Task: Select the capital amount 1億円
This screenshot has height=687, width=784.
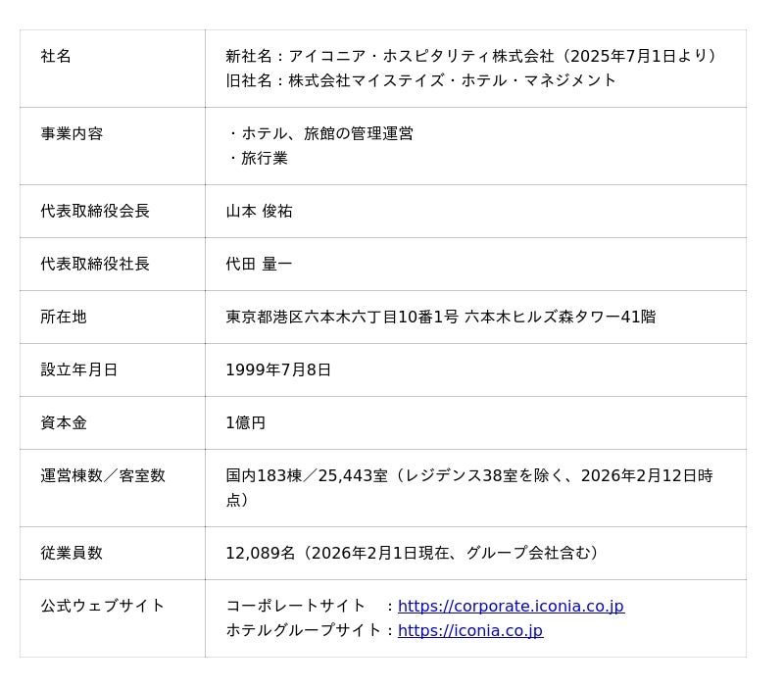Action: (246, 423)
